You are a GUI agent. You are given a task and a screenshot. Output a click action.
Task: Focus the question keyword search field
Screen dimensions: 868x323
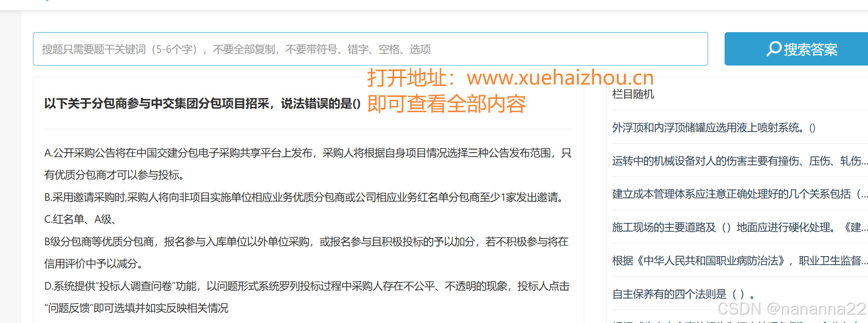[x=370, y=49]
